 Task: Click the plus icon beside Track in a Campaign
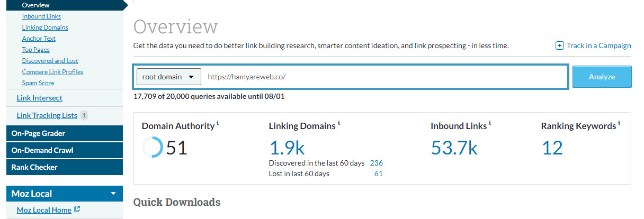click(560, 45)
